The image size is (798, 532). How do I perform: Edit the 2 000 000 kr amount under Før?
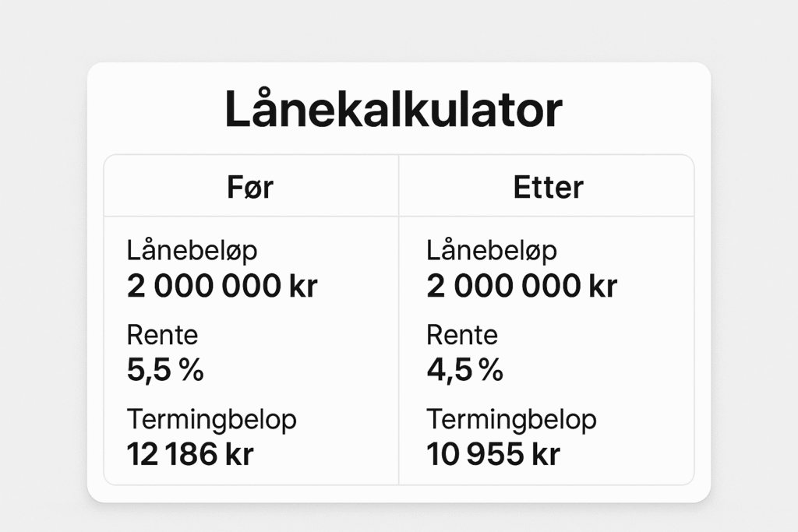click(222, 287)
